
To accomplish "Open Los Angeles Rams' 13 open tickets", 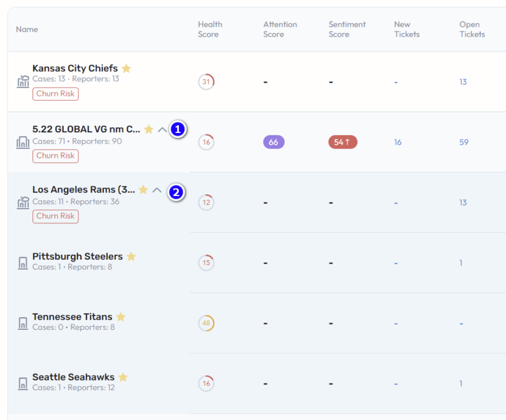I will pos(463,203).
